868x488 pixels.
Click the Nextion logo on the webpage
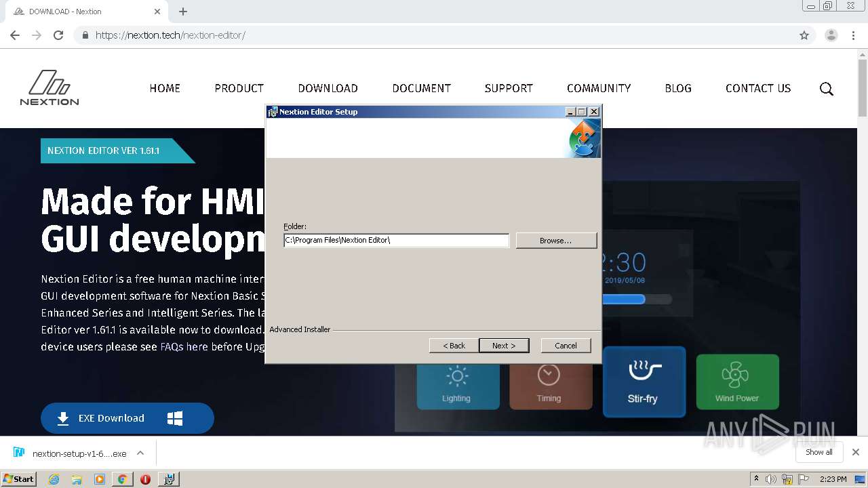(49, 88)
